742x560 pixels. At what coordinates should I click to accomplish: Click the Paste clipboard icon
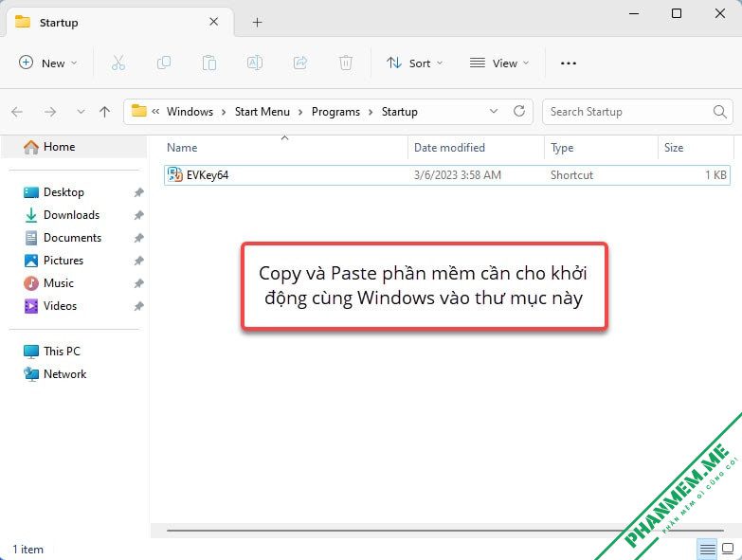(209, 63)
